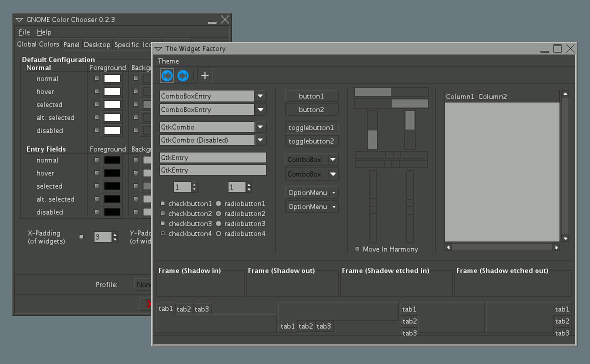Click the blue next-track toolbar icon
590x364 pixels.
183,75
